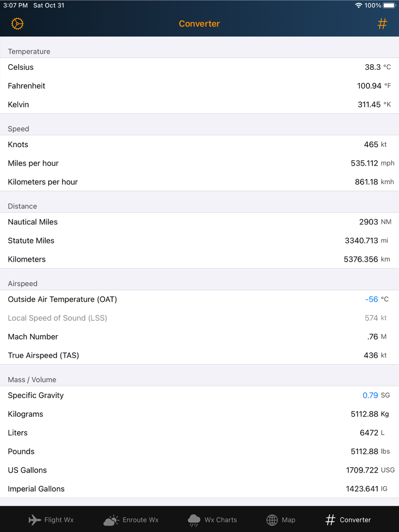Edit the Nautical Miles value 2903
This screenshot has width=399, height=532.
pos(368,222)
